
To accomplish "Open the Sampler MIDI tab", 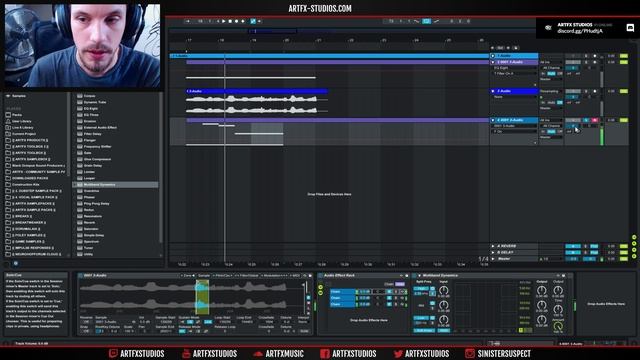I will pyautogui.click(x=295, y=276).
